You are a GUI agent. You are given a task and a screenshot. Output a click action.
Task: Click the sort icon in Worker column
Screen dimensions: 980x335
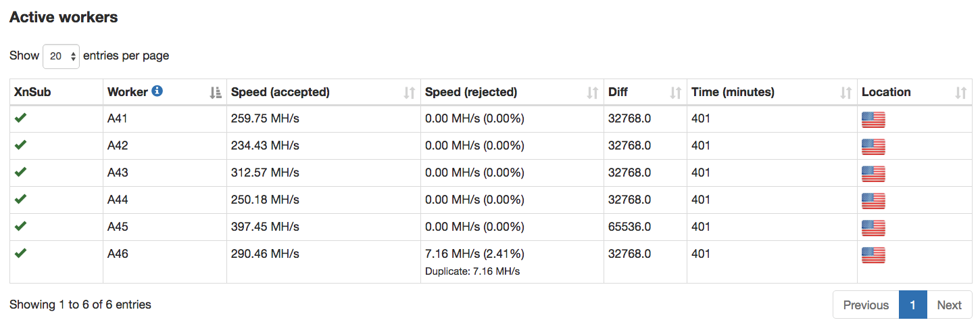click(x=216, y=93)
